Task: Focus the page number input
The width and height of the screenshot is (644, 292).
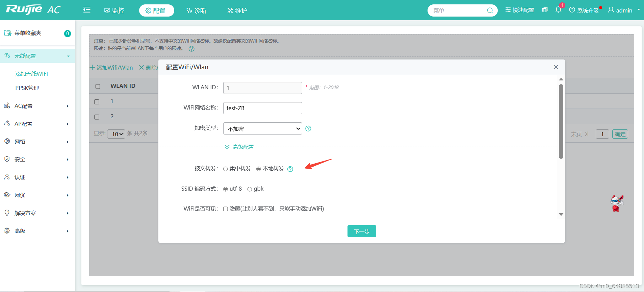Action: (602, 134)
